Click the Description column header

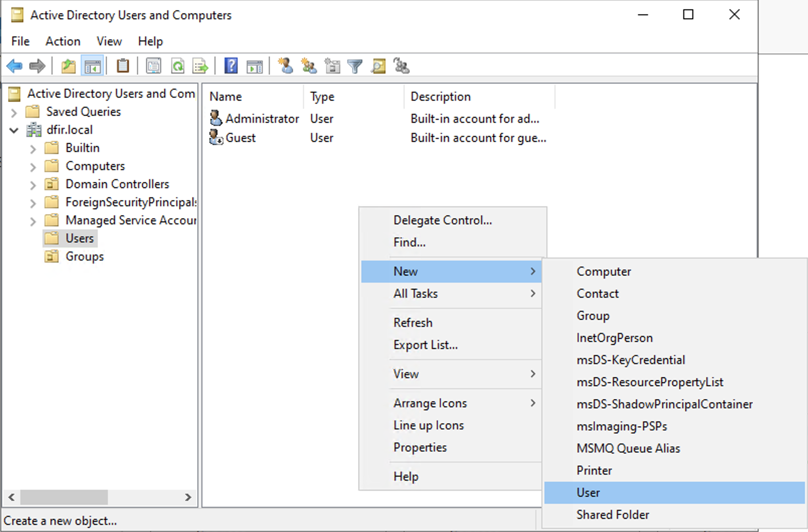click(x=440, y=97)
